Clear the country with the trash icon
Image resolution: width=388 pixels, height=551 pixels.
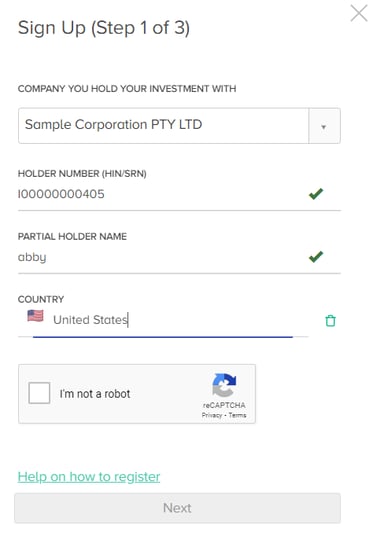click(330, 320)
